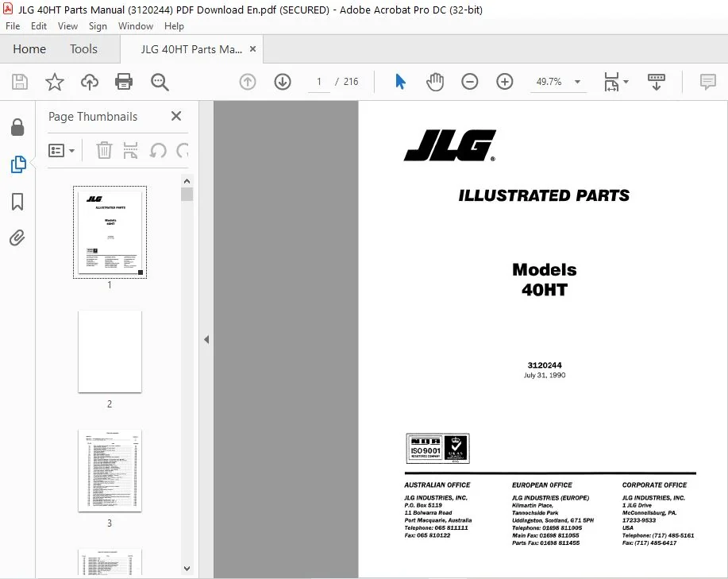The width and height of the screenshot is (728, 579).
Task: Add the document to starred files
Action: [54, 82]
